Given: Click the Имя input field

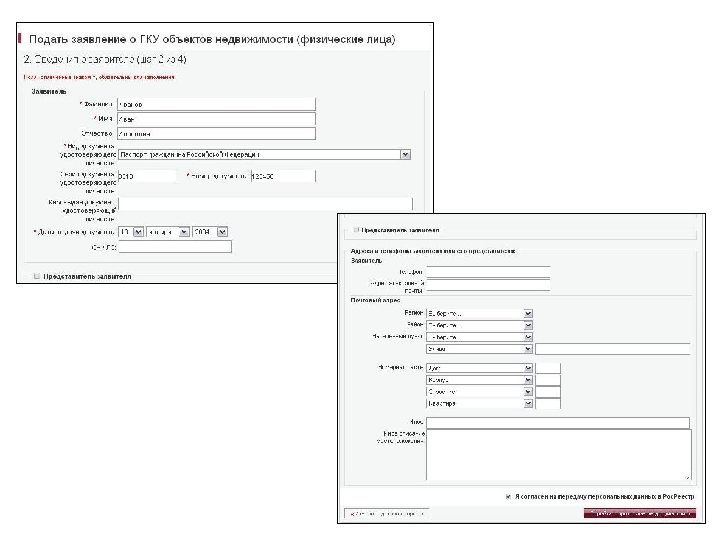Looking at the screenshot, I should coord(216,119).
